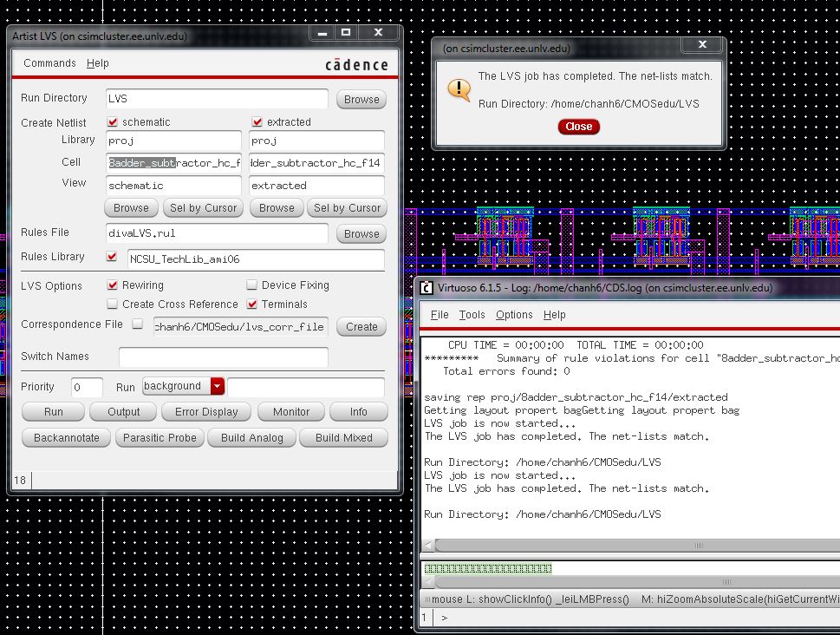The height and width of the screenshot is (635, 840).
Task: Open the File menu in Virtuoso log
Action: (440, 315)
